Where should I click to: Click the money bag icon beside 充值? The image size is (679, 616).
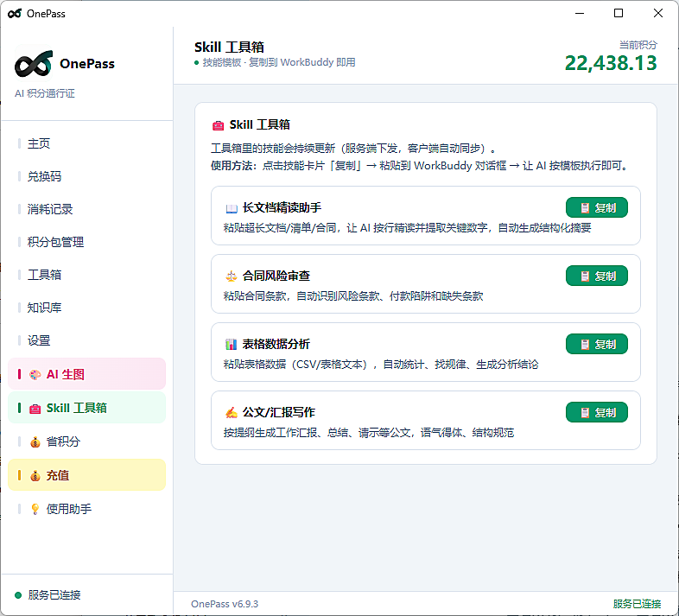[x=35, y=476]
